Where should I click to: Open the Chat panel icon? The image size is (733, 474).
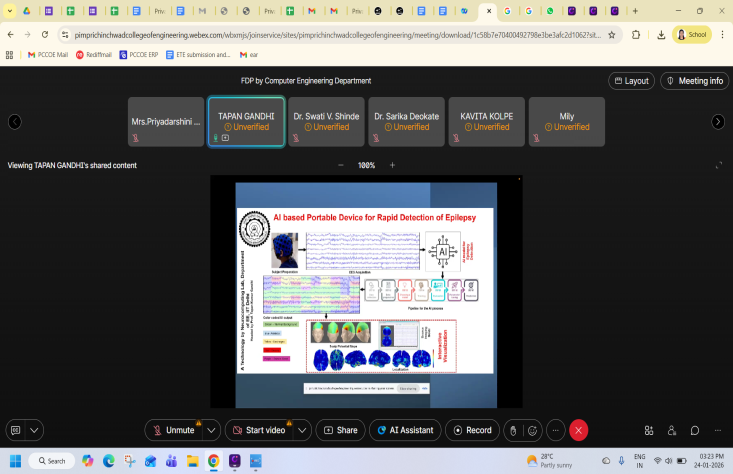pyautogui.click(x=695, y=430)
